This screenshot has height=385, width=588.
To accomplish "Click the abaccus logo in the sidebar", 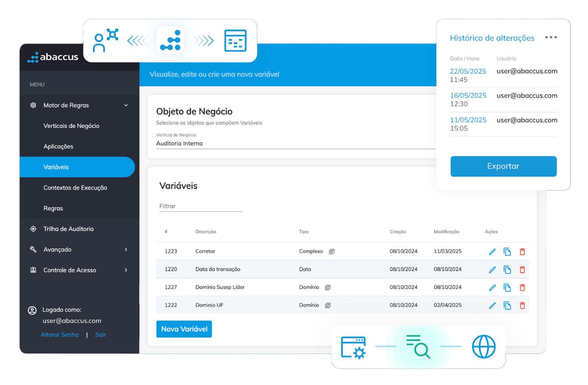I will (53, 57).
